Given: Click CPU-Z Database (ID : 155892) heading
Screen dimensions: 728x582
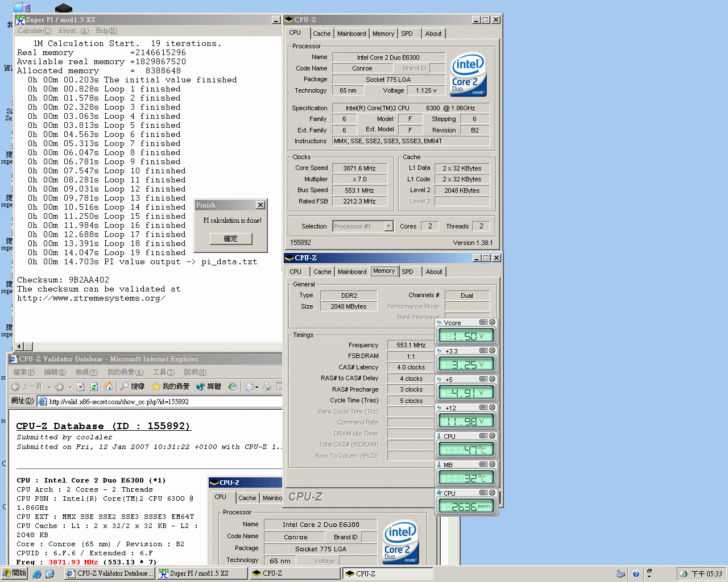Looking at the screenshot, I should (x=103, y=426).
